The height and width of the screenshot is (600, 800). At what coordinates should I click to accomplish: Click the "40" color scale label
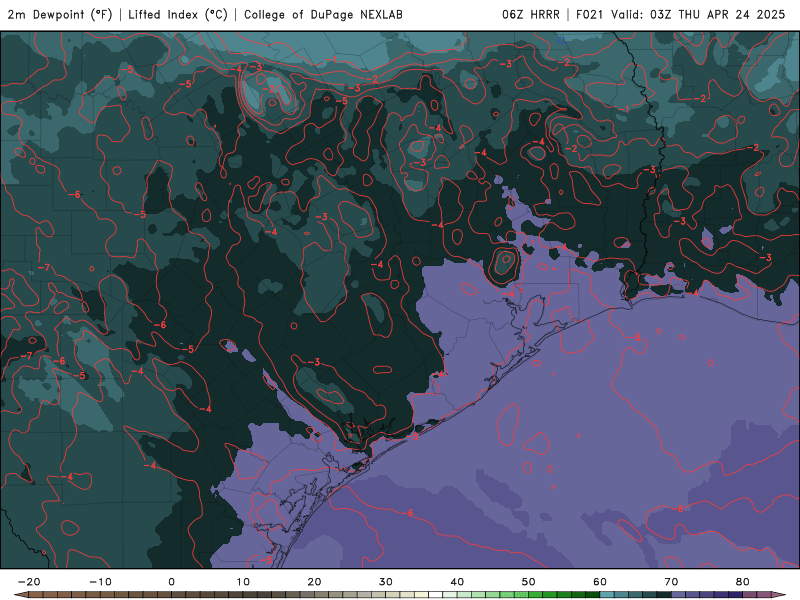pos(457,582)
